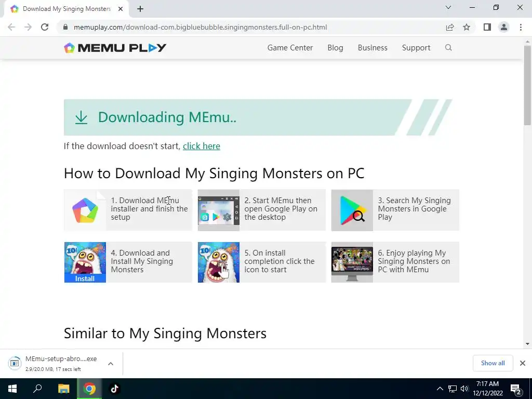Click the "click here" download link
The image size is (532, 399).
tap(202, 146)
